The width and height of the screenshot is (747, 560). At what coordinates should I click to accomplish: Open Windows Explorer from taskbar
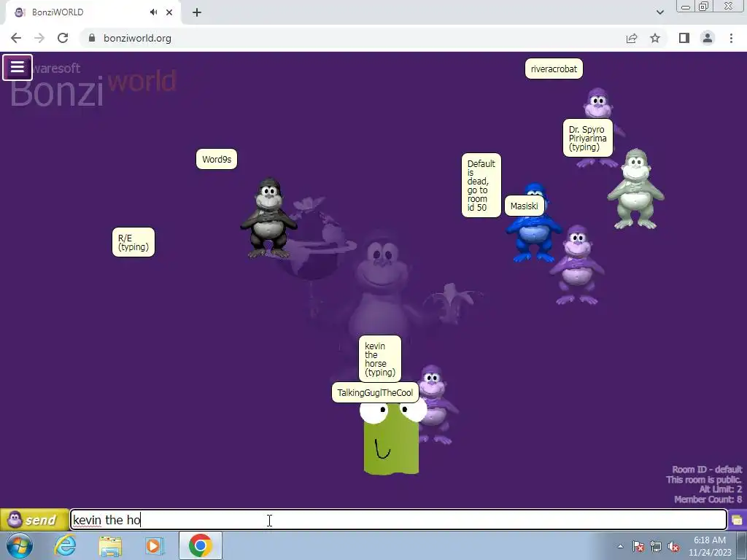pos(110,545)
